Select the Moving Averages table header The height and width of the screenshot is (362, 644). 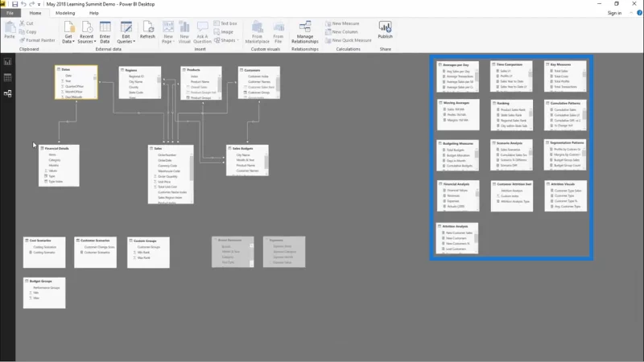pos(457,103)
